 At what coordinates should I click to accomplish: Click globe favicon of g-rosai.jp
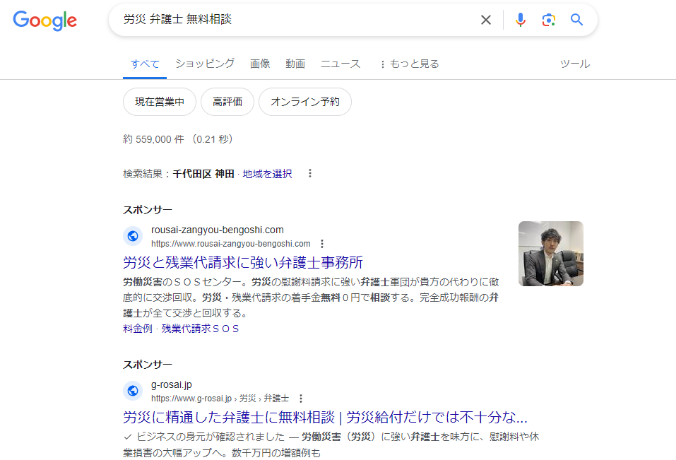coord(133,391)
